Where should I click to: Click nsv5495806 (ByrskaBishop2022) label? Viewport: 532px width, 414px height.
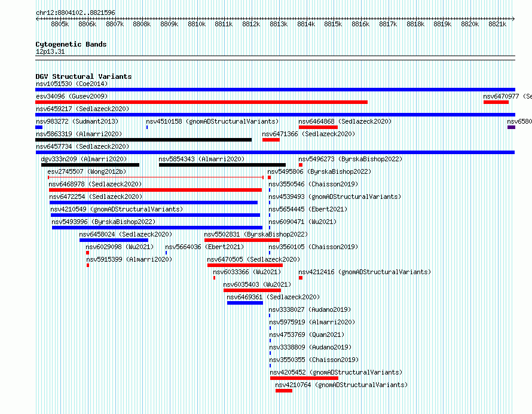319,171
